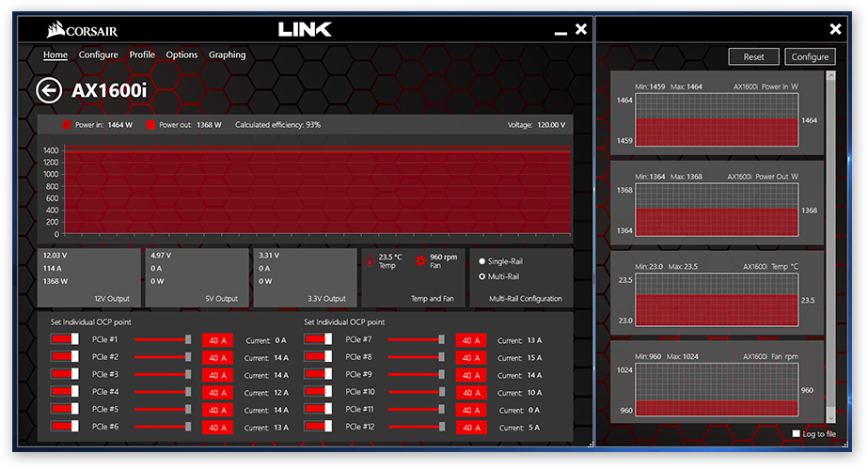Screen dimensions: 868x469
Task: Toggle OCP switch for PCIe #12
Action: pos(318,427)
